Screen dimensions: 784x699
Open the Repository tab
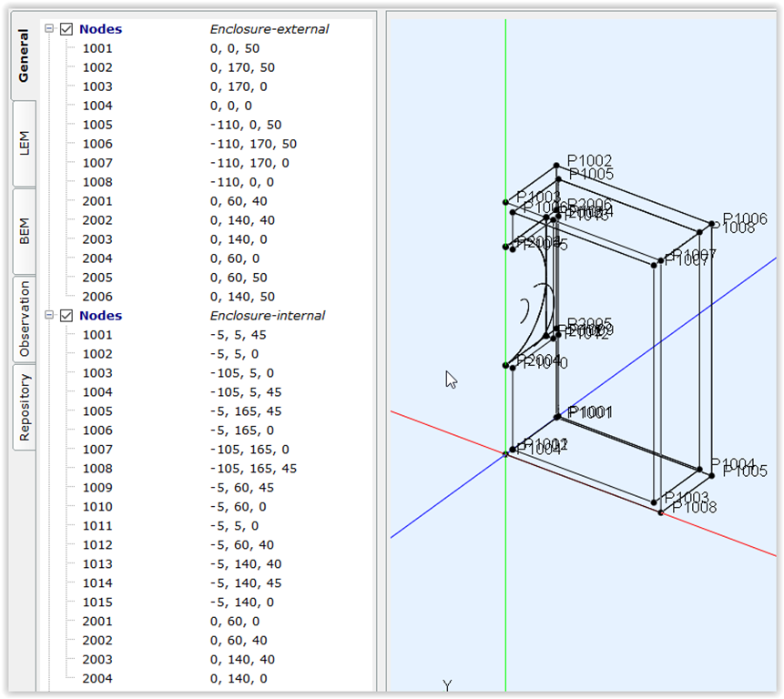pos(23,407)
